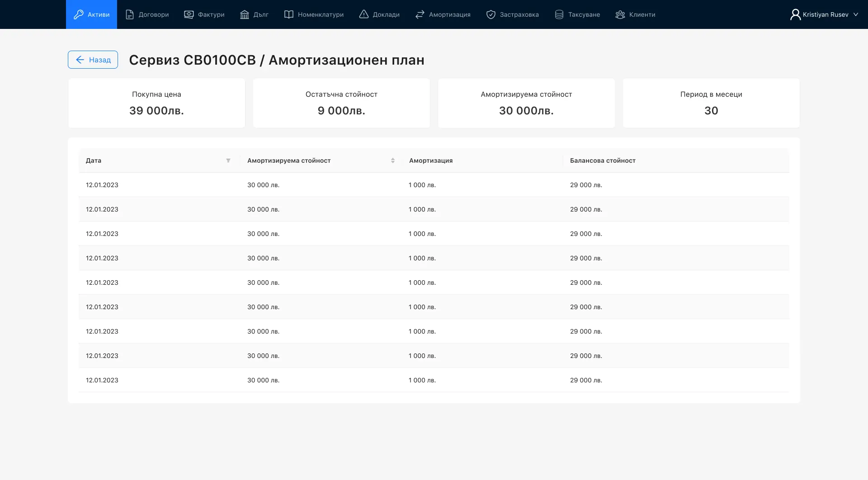This screenshot has height=480, width=868.
Task: Open the Фактури menu
Action: point(204,14)
